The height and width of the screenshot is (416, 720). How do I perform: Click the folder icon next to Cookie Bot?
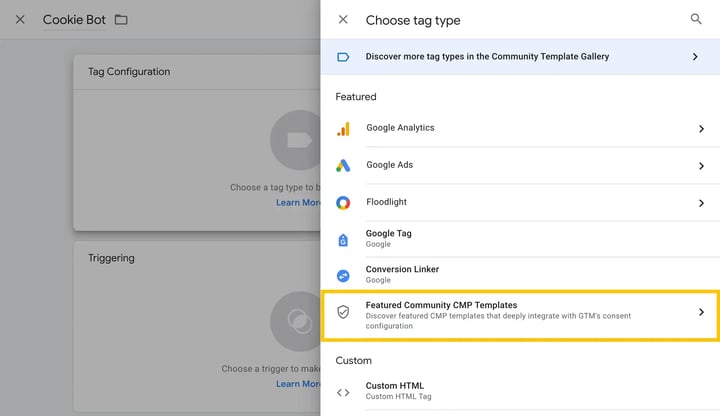point(121,20)
